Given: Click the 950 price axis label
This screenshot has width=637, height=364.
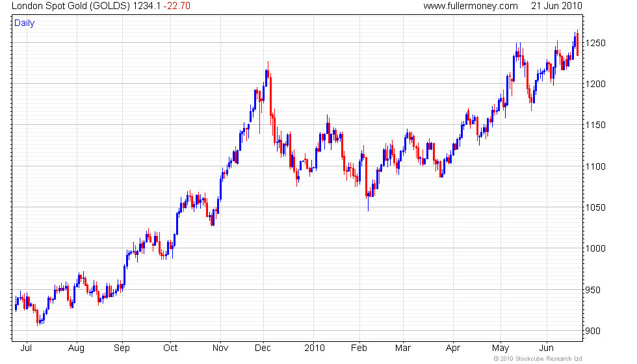Looking at the screenshot, I should pos(593,290).
